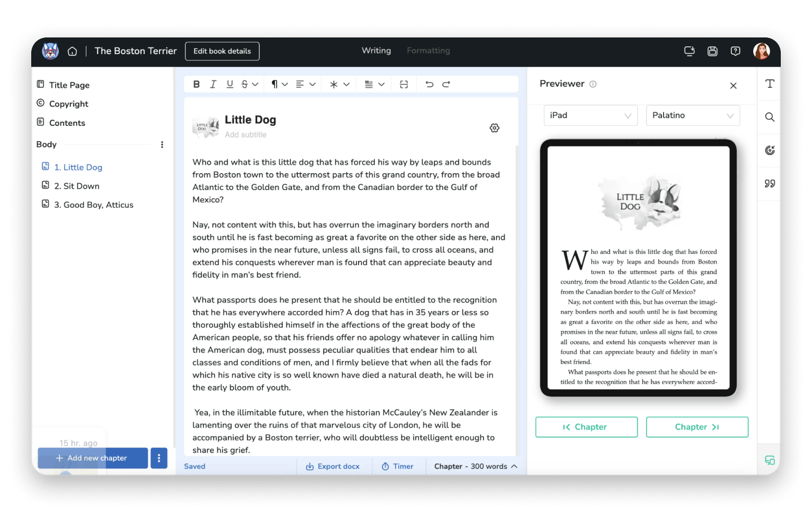Open the typography T icon panel

click(x=770, y=84)
